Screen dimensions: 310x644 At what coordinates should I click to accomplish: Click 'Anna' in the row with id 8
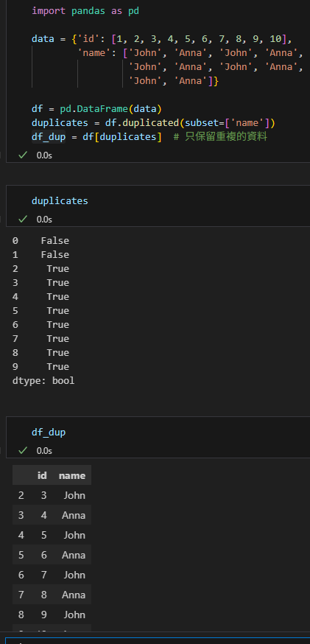[74, 595]
